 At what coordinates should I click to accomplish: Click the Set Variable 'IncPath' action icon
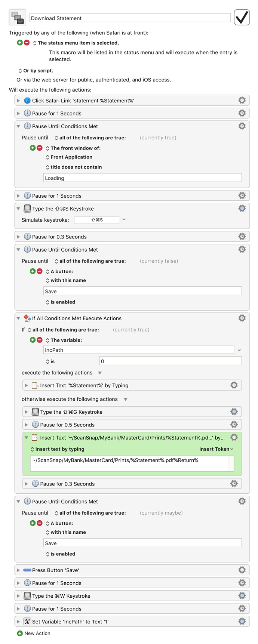(x=27, y=622)
